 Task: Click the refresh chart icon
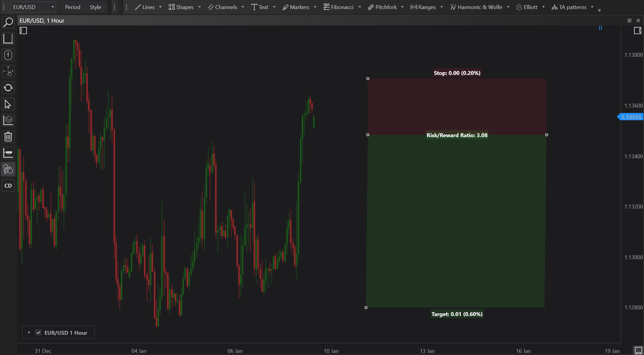[8, 88]
